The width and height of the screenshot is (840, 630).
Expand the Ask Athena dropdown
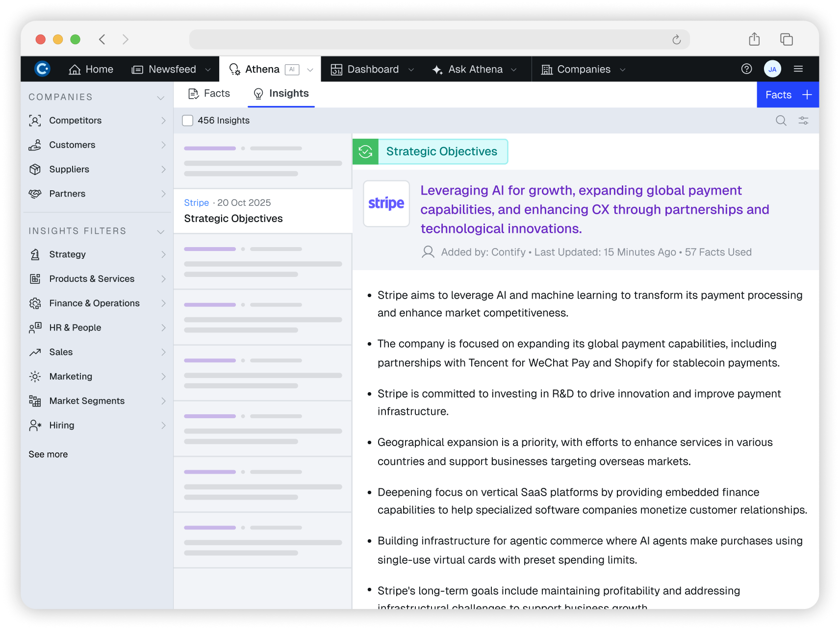pyautogui.click(x=514, y=69)
